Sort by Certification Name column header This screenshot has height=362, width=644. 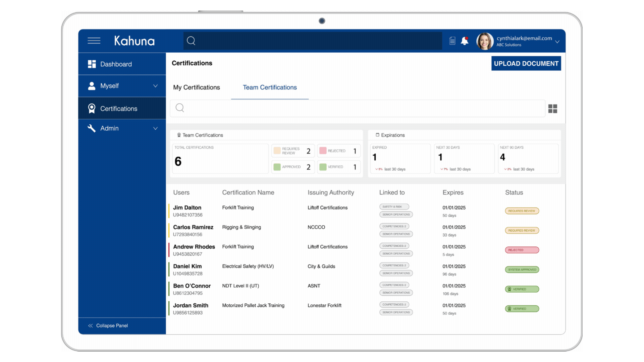pyautogui.click(x=248, y=192)
